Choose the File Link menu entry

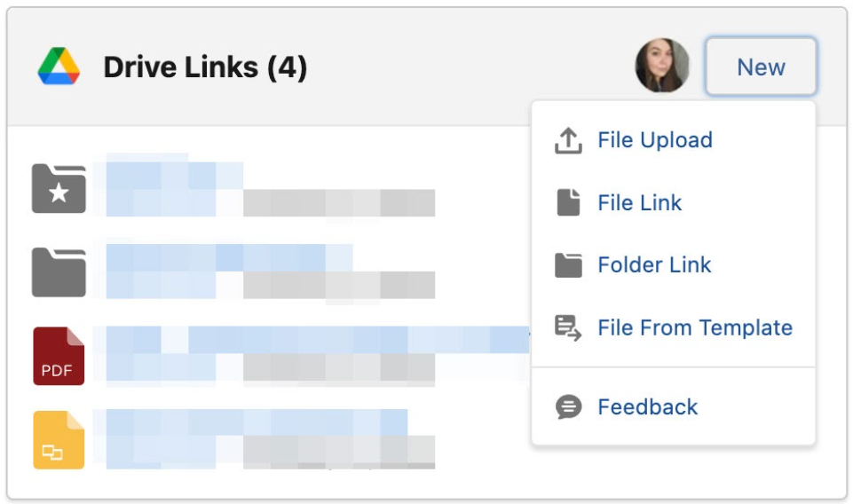pos(639,203)
